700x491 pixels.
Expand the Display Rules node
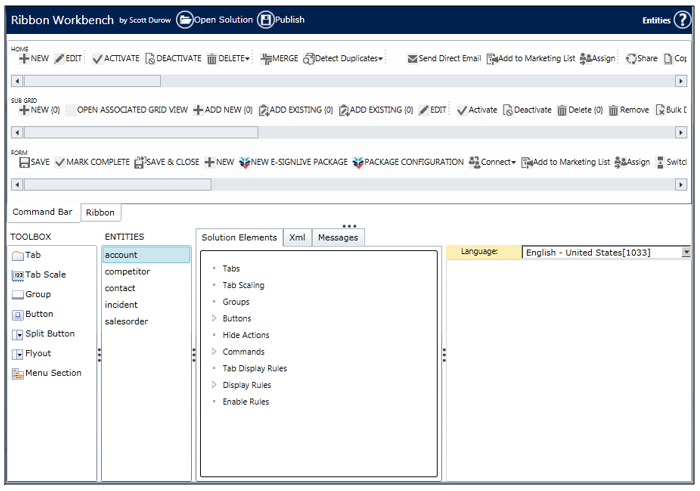[x=214, y=385]
